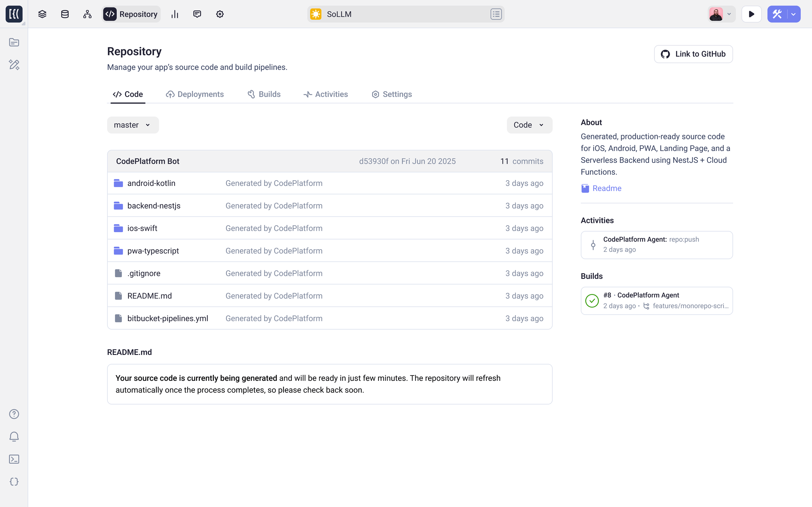Viewport: 812px width, 507px height.
Task: Open the Code download dropdown
Action: [x=529, y=125]
